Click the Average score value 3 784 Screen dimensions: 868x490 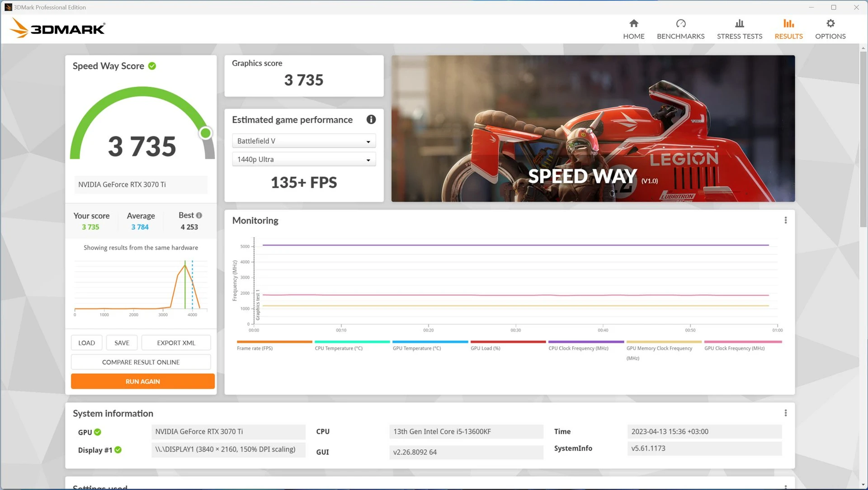point(140,227)
